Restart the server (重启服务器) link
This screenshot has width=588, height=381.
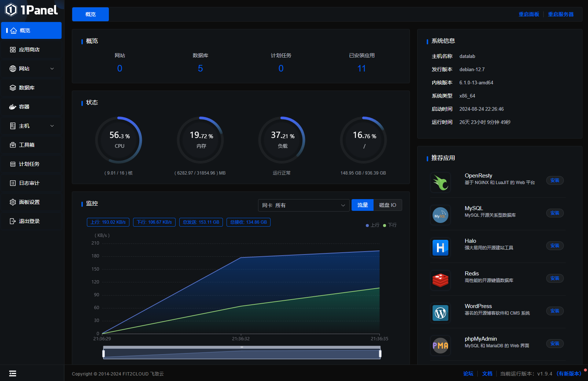point(561,14)
